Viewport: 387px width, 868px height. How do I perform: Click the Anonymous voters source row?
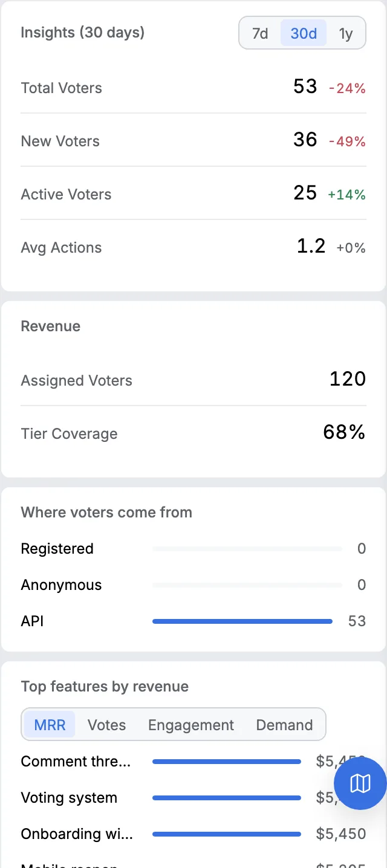(x=193, y=585)
